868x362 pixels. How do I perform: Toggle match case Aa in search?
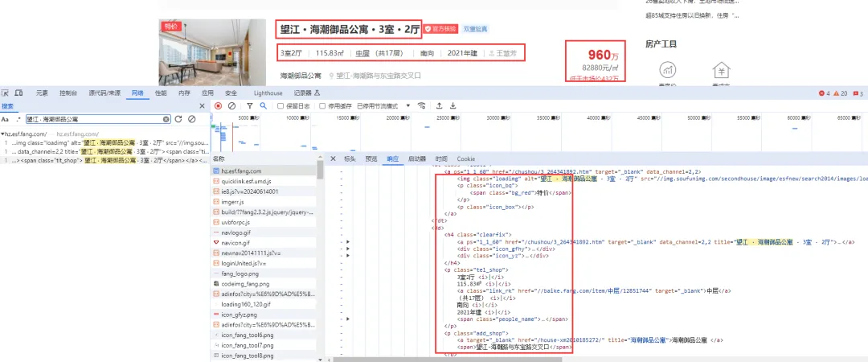5,119
